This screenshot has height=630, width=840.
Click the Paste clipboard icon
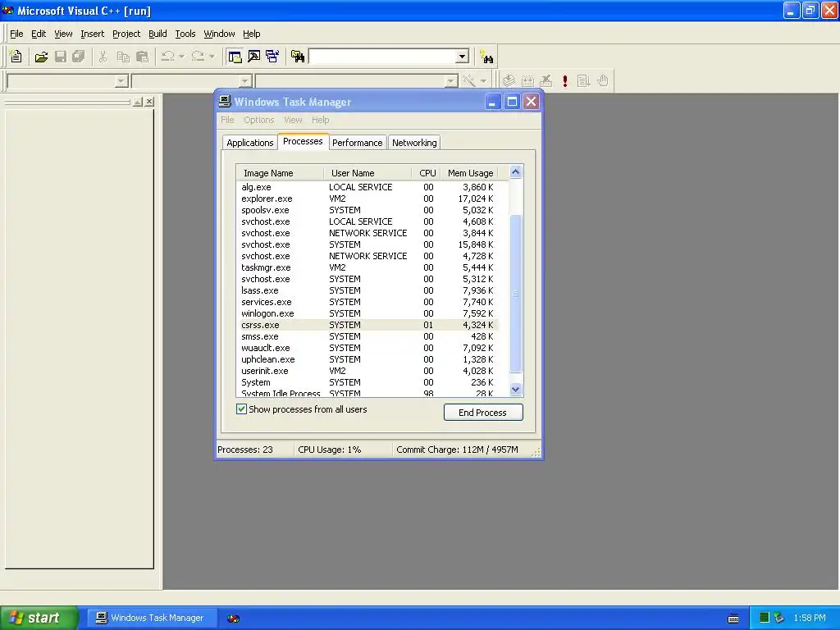pos(142,57)
